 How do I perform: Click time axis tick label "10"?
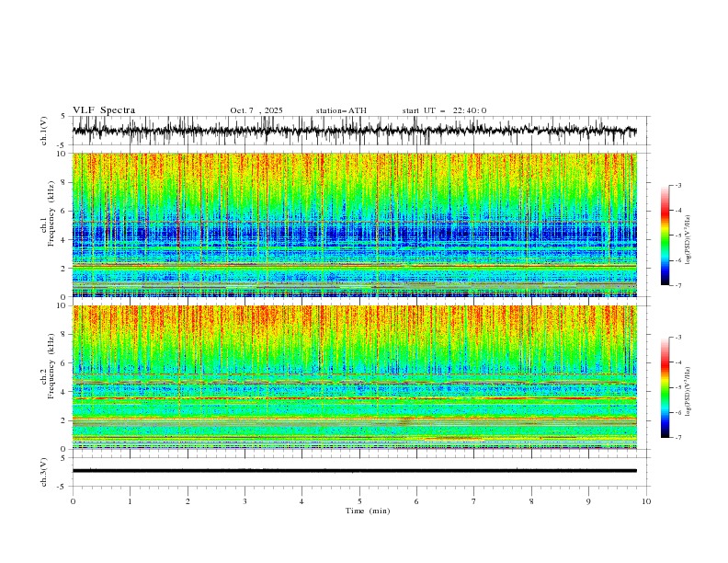[646, 501]
